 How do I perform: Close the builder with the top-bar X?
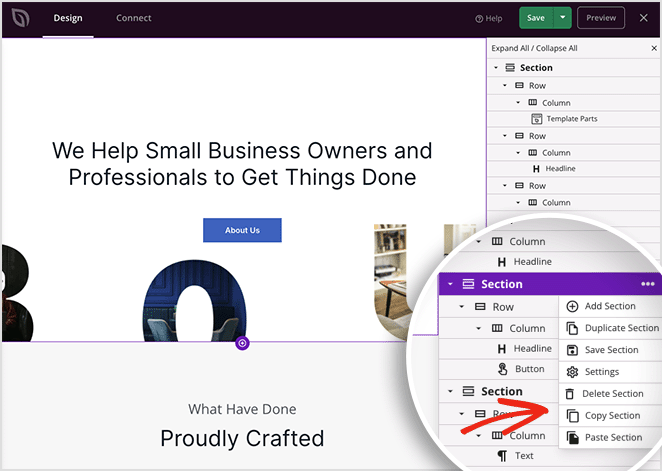(x=643, y=18)
